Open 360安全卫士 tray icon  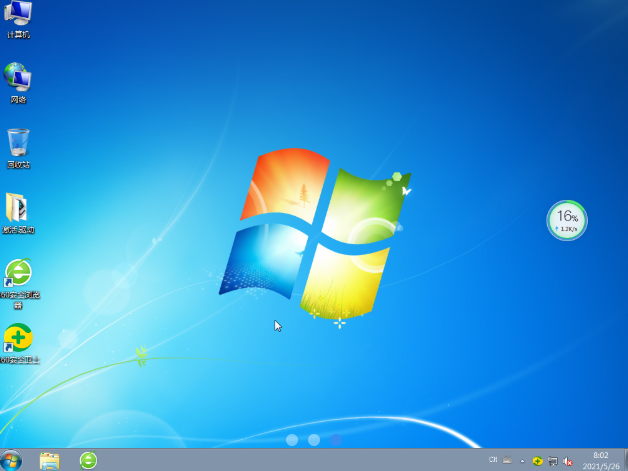point(537,461)
